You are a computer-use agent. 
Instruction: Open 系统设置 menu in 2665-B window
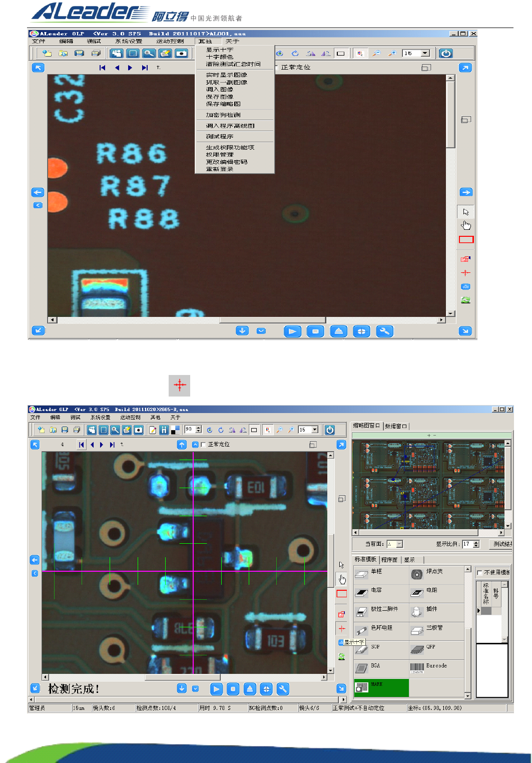tap(100, 418)
